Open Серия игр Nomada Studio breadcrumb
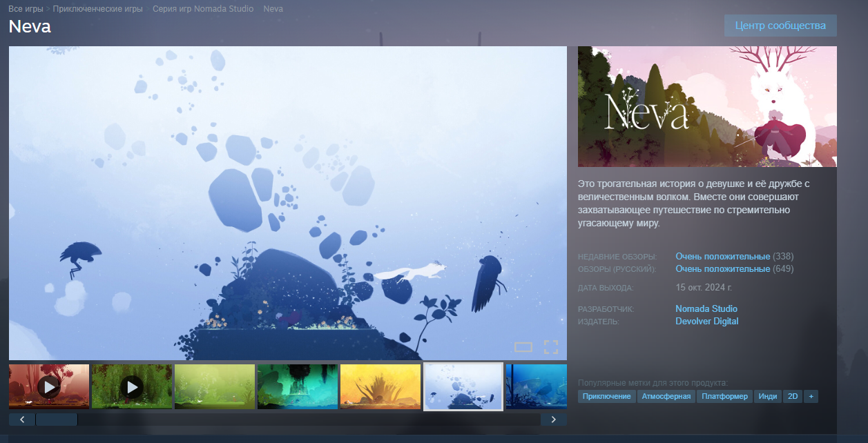Image resolution: width=868 pixels, height=443 pixels. point(203,9)
